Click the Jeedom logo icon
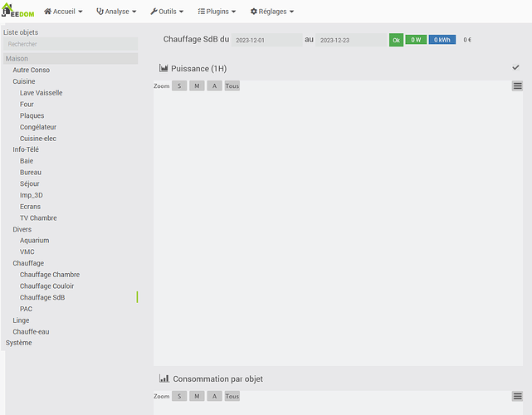This screenshot has width=532, height=415. (x=17, y=10)
